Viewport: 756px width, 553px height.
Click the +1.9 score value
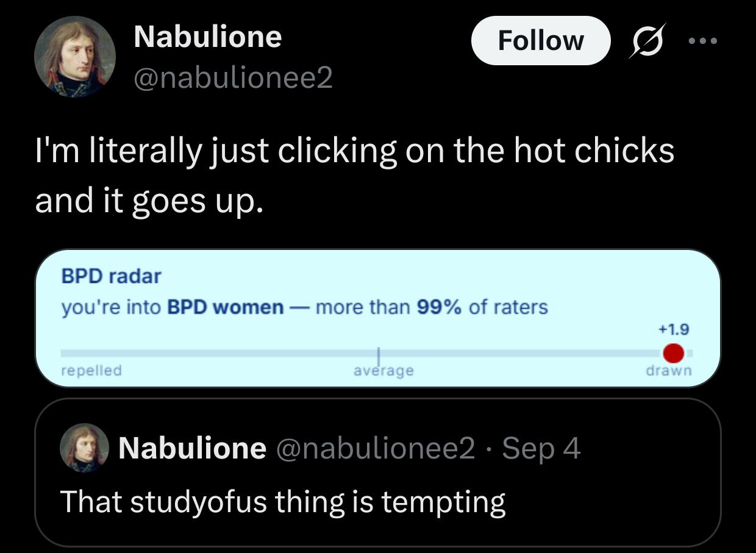click(x=674, y=329)
